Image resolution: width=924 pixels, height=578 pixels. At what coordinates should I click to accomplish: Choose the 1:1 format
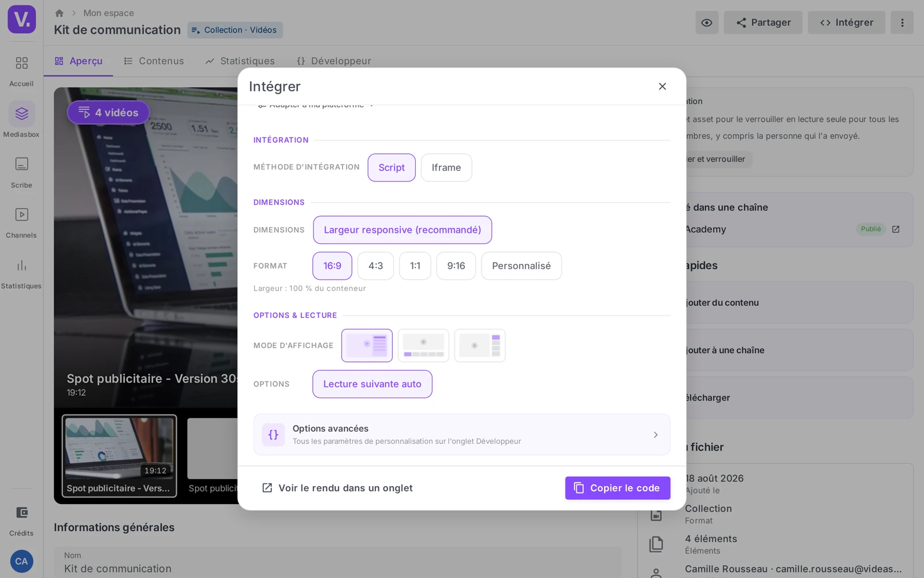(x=415, y=266)
